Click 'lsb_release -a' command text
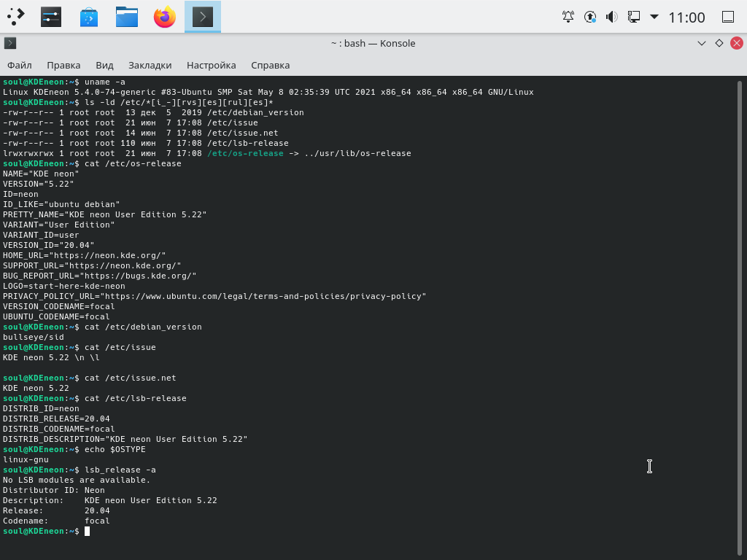 120,470
